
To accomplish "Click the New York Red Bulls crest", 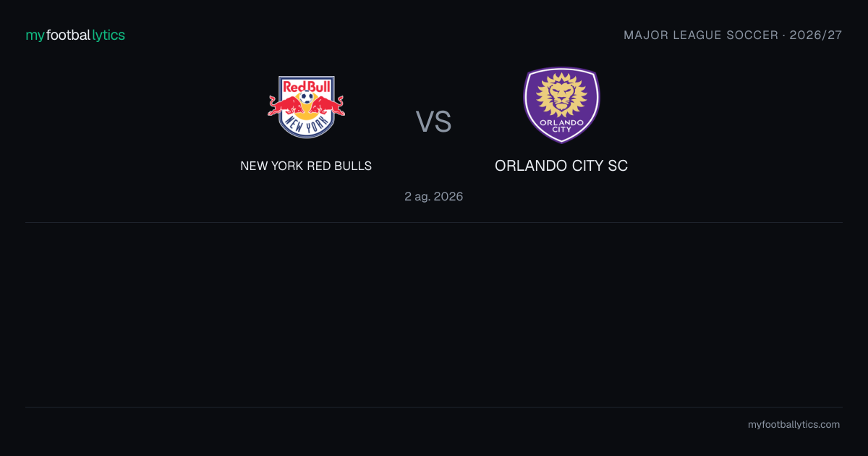I will [x=306, y=106].
